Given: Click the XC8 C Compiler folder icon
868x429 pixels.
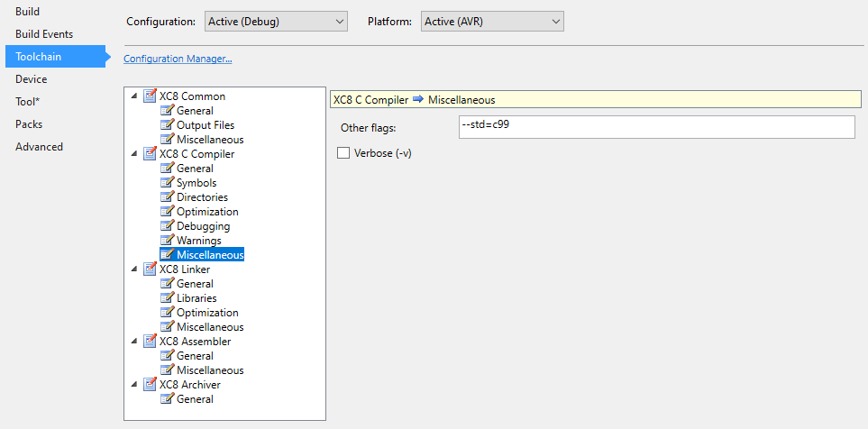Looking at the screenshot, I should (x=150, y=154).
